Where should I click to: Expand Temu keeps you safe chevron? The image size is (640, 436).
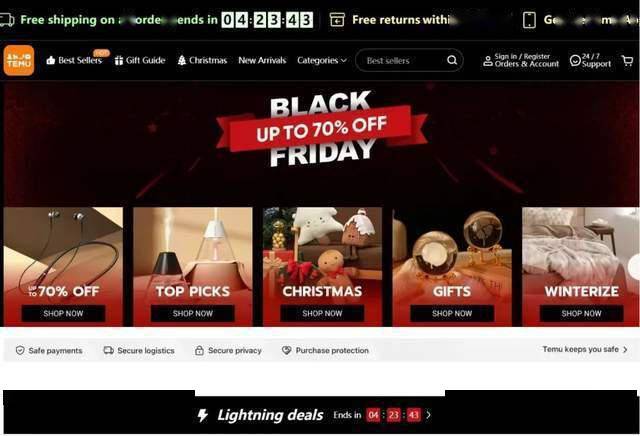click(x=625, y=349)
